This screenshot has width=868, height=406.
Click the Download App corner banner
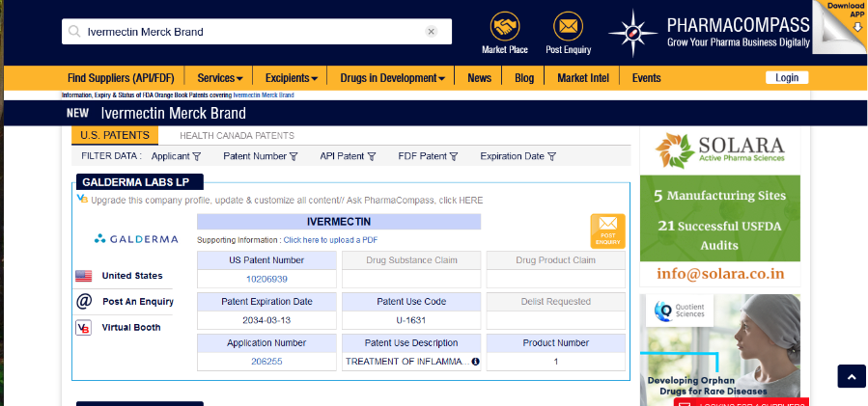click(x=842, y=25)
